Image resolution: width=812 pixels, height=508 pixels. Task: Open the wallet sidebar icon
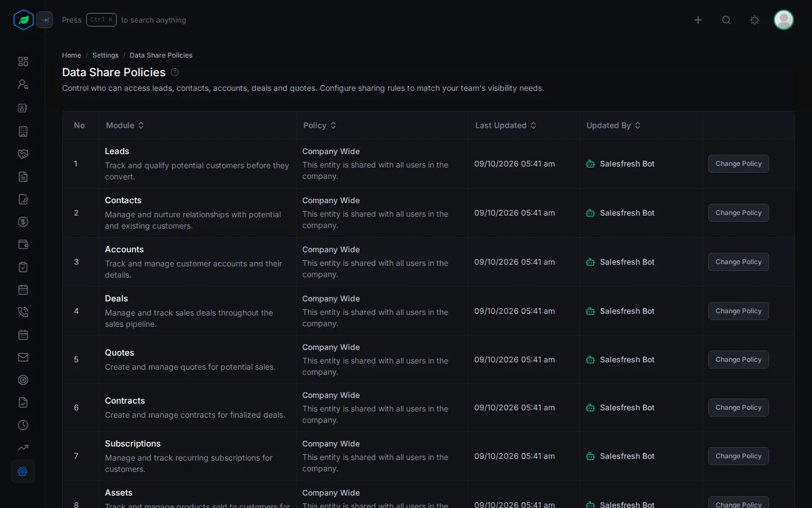[23, 244]
